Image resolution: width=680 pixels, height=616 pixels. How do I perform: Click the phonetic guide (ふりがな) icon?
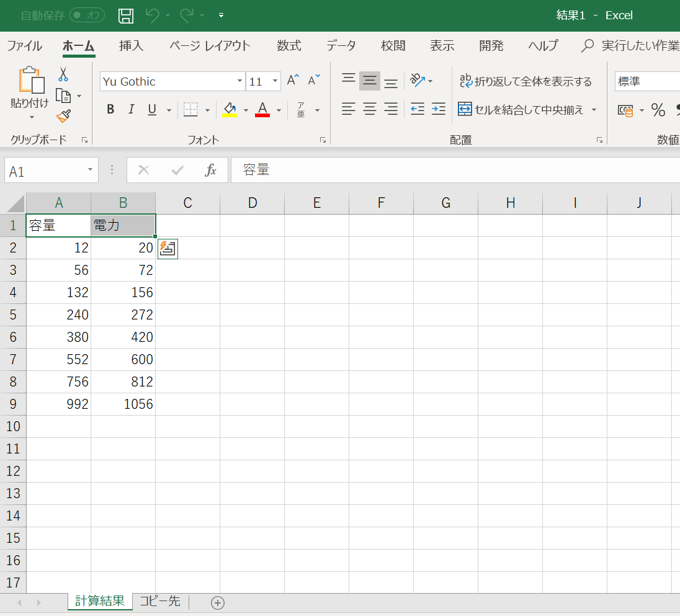click(x=301, y=110)
